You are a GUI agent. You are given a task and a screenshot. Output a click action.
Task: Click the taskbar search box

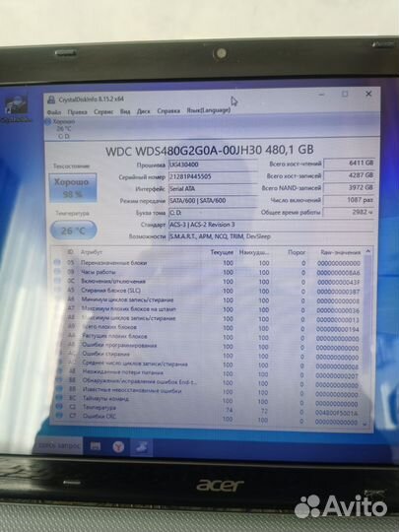pos(58,444)
